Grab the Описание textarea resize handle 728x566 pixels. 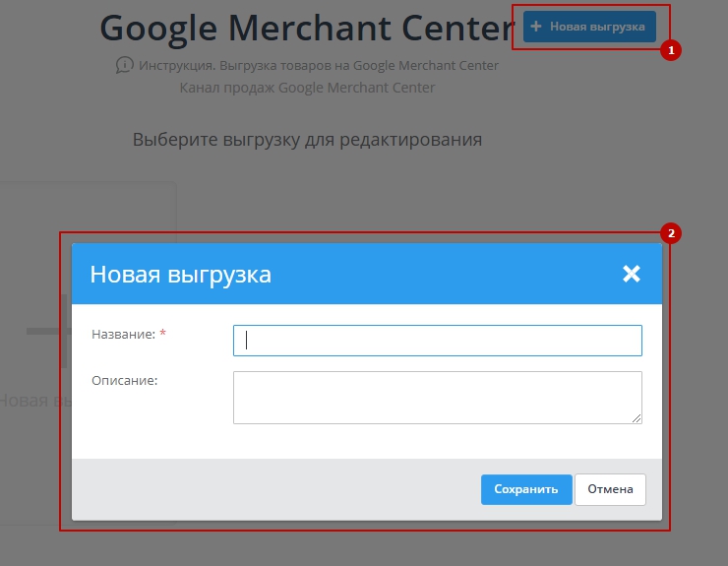click(x=637, y=418)
